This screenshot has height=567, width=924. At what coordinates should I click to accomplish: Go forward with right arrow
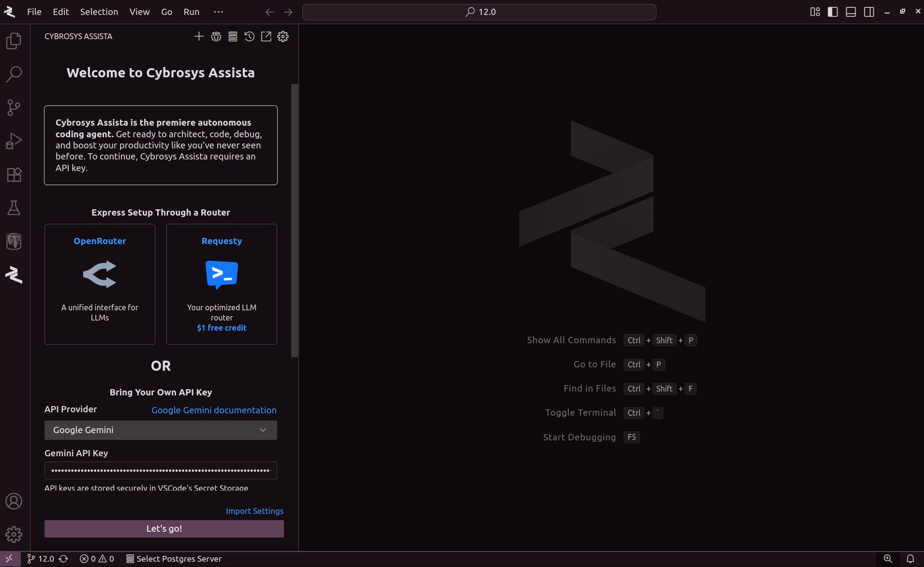point(288,12)
